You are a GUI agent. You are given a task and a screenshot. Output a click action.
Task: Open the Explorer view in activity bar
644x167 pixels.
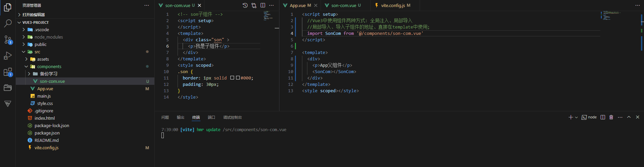click(x=7, y=7)
